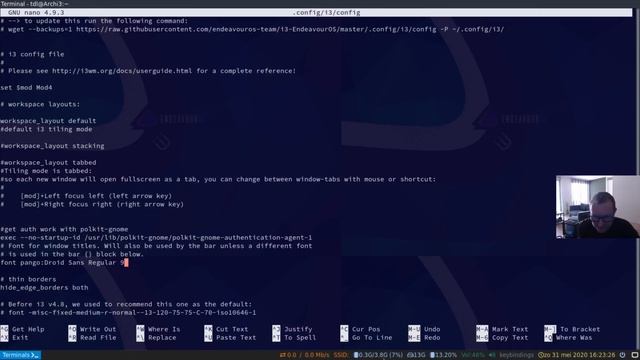Click the To Bracket shortcut label
640x360 pixels.
click(x=580, y=329)
